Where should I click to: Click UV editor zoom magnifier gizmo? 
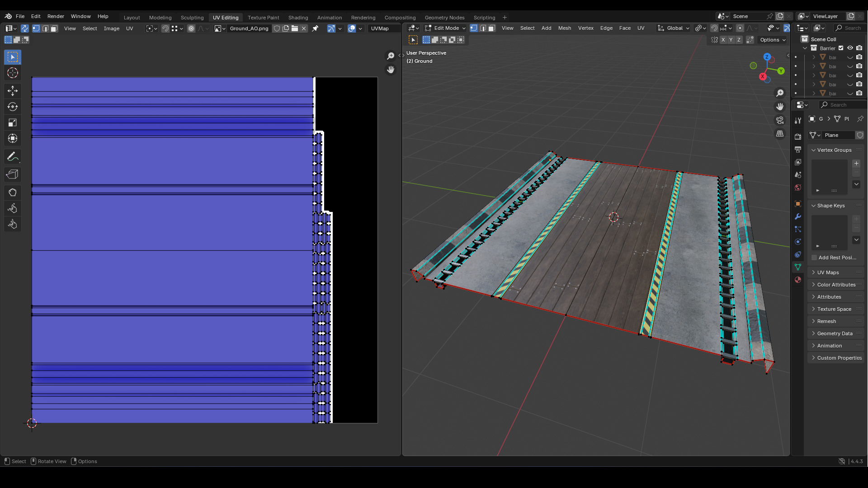pos(391,56)
